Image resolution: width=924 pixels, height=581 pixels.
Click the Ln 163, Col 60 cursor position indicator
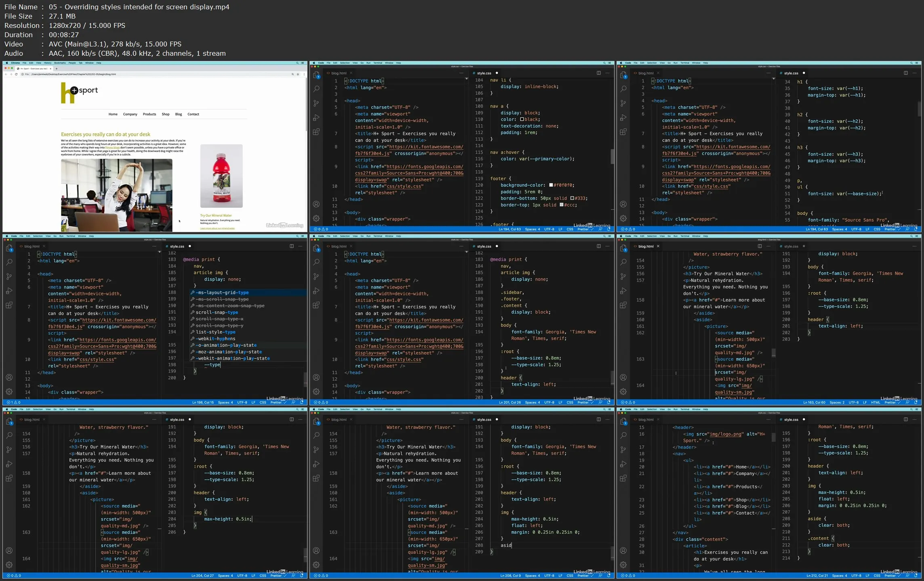click(x=814, y=403)
